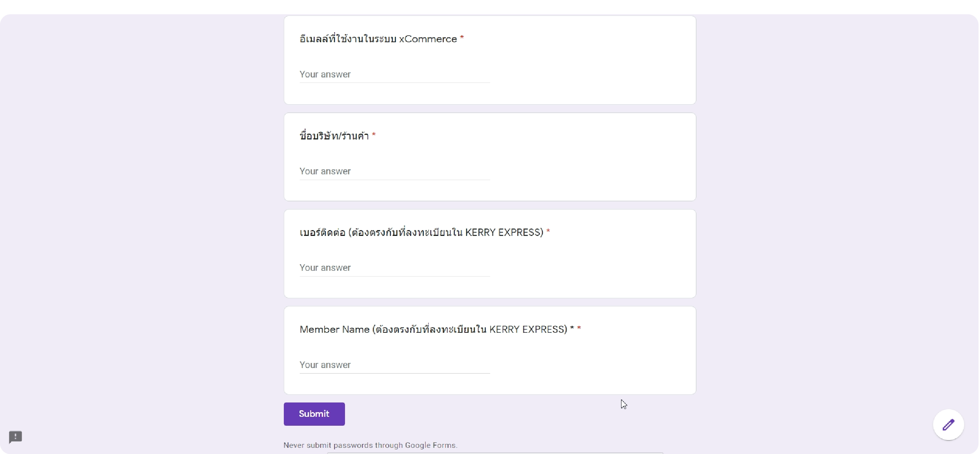This screenshot has width=980, height=454.
Task: Click the เบอร์ติดต่อ KERRY EXPRESS question label
Action: point(421,232)
